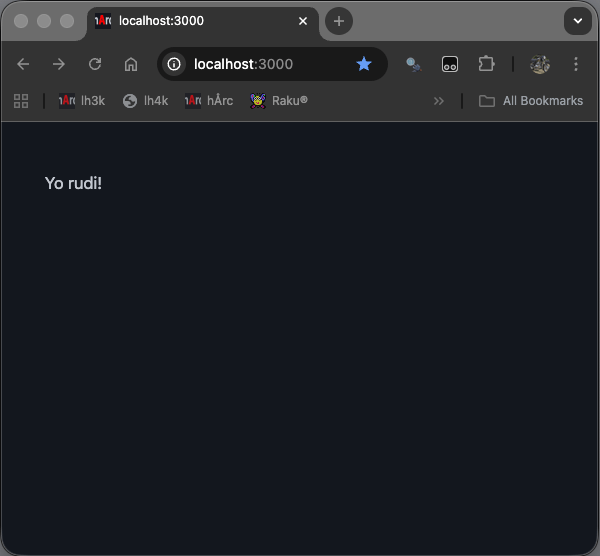
Task: Open the Raku® bookmark
Action: point(279,101)
